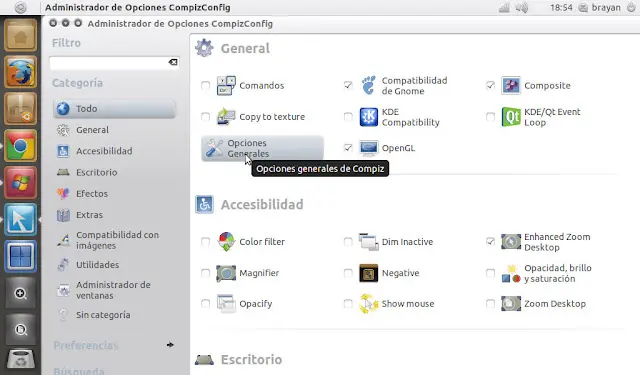The height and width of the screenshot is (375, 640).
Task: Expand the Preferencias section arrow
Action: [x=170, y=345]
